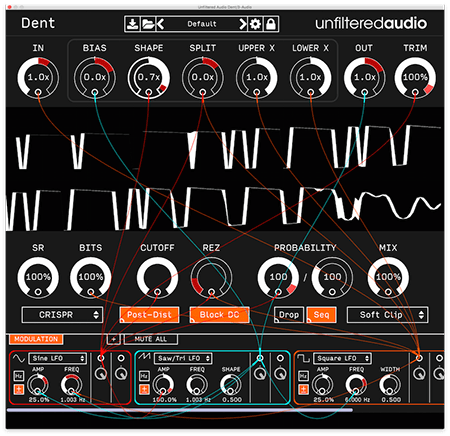Click the CUTOFF filter knob

(x=157, y=277)
